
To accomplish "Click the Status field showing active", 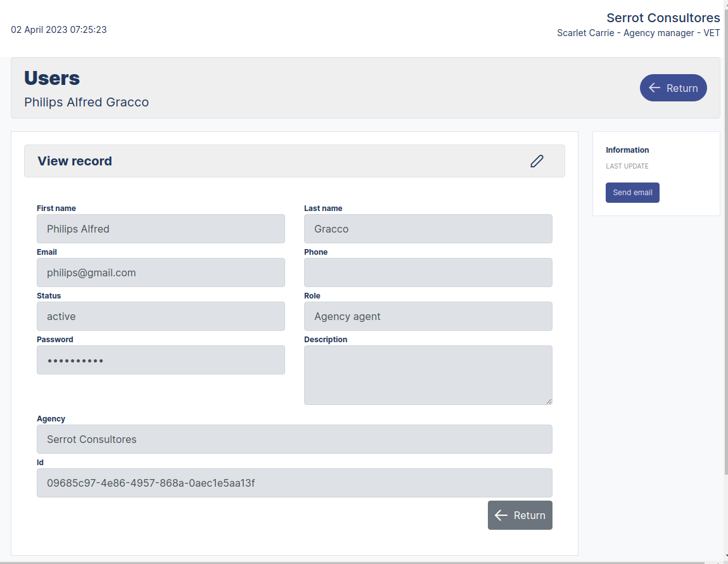I will coord(160,316).
